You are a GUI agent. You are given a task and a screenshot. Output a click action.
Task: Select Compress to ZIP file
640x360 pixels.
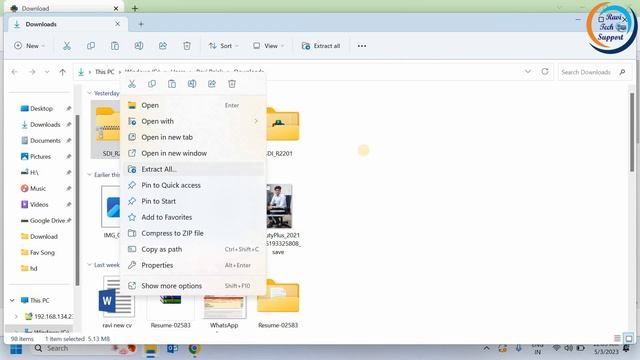click(x=193, y=233)
